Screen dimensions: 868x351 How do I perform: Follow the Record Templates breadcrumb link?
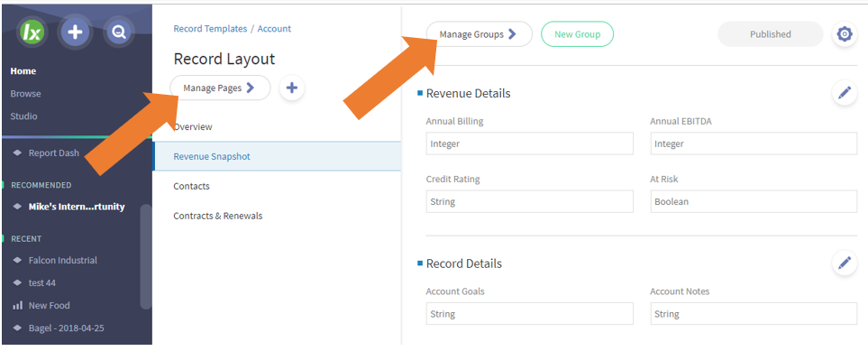pyautogui.click(x=210, y=29)
